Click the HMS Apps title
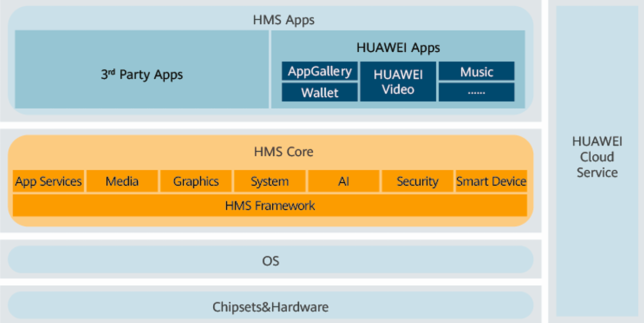The height and width of the screenshot is (323, 644). (283, 20)
